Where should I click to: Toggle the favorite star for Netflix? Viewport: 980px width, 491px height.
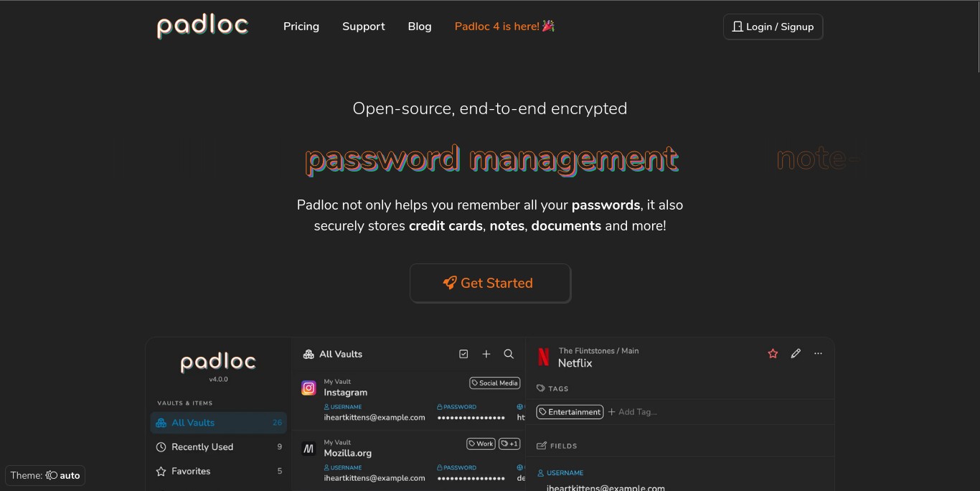pos(773,354)
